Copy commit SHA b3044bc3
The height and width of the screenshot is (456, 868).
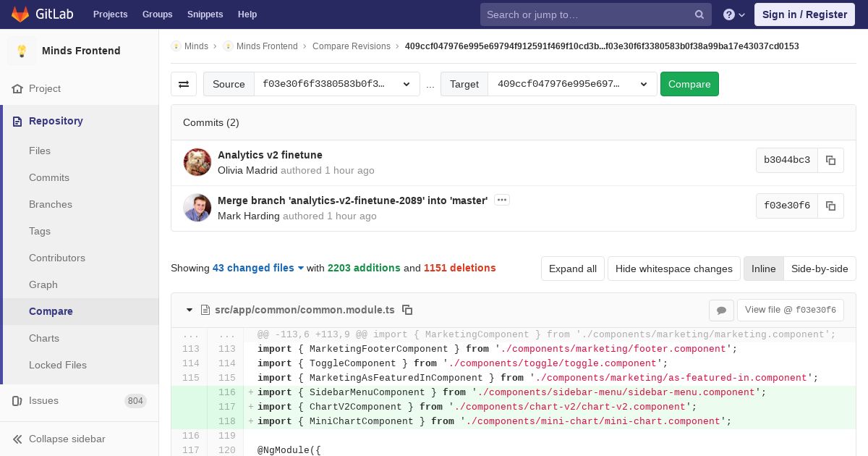coord(830,160)
